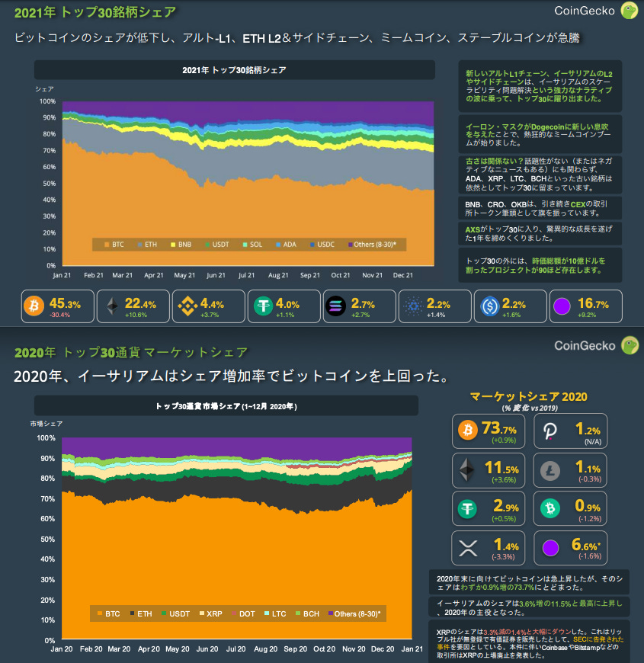Viewport: 644px width, 663px height.
Task: Click the AXSがトップ30に入り note box
Action: pos(540,233)
